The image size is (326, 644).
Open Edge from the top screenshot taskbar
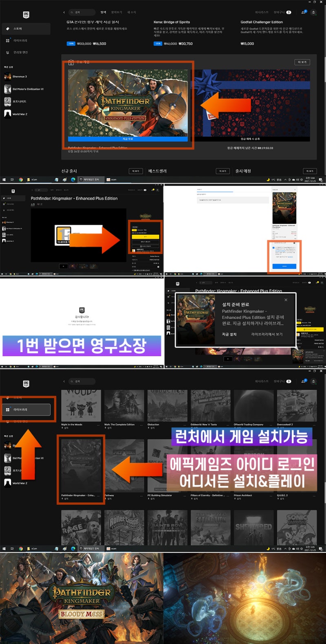click(x=73, y=180)
